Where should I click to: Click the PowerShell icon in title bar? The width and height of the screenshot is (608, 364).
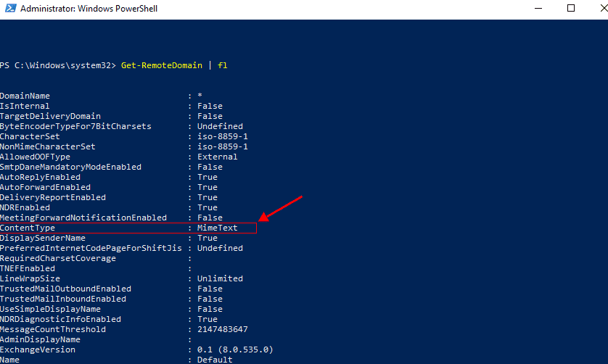click(x=8, y=9)
